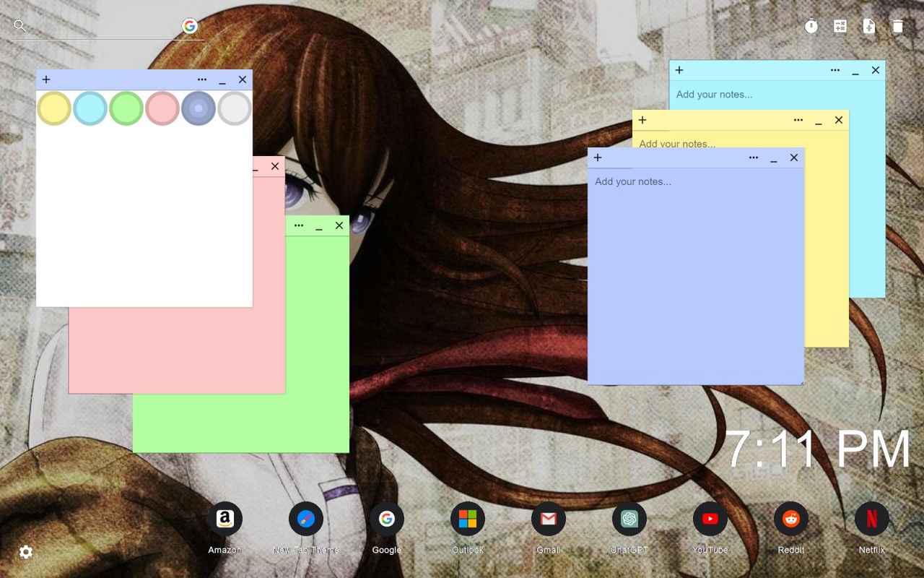Screen dimensions: 924x578
Task: Add a note from the white note's plus
Action: (46, 79)
